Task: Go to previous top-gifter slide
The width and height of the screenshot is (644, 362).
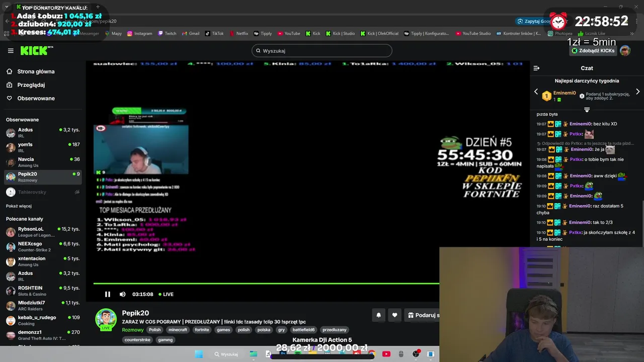Action: pos(536,92)
